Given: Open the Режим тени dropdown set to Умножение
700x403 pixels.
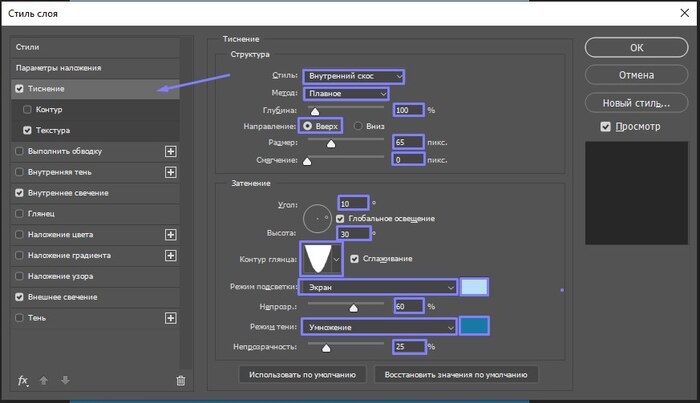Looking at the screenshot, I should [378, 326].
